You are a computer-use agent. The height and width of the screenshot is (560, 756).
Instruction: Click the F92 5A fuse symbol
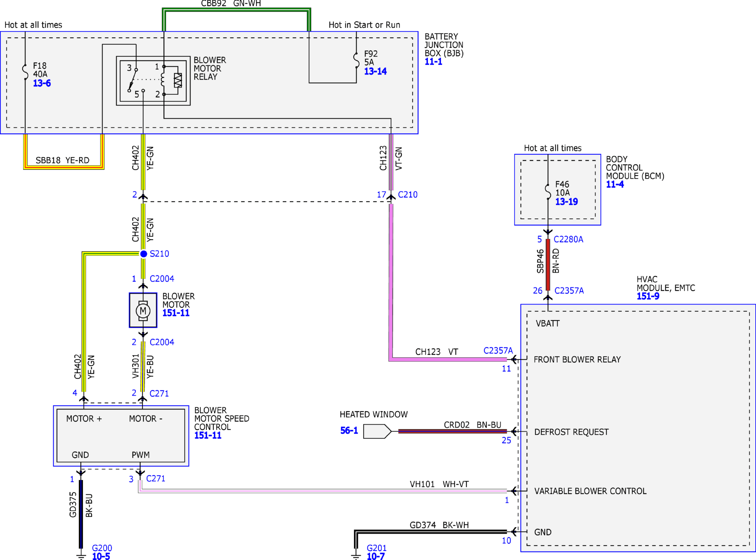(x=356, y=61)
